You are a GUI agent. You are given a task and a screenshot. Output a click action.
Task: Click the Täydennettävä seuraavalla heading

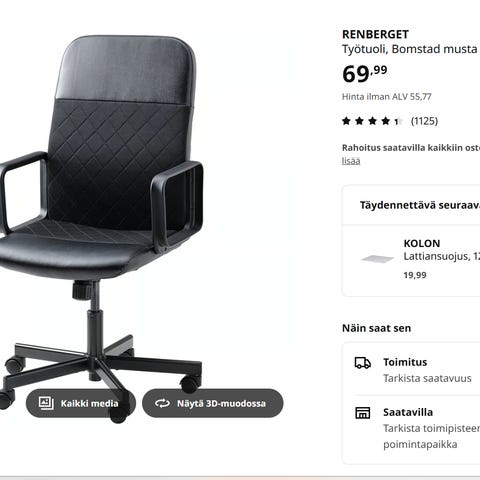click(x=420, y=205)
